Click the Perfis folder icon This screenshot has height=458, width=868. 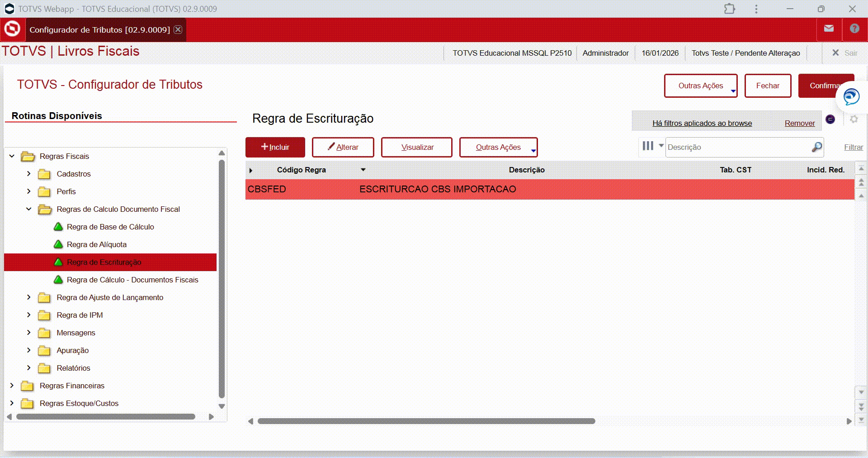click(x=44, y=192)
